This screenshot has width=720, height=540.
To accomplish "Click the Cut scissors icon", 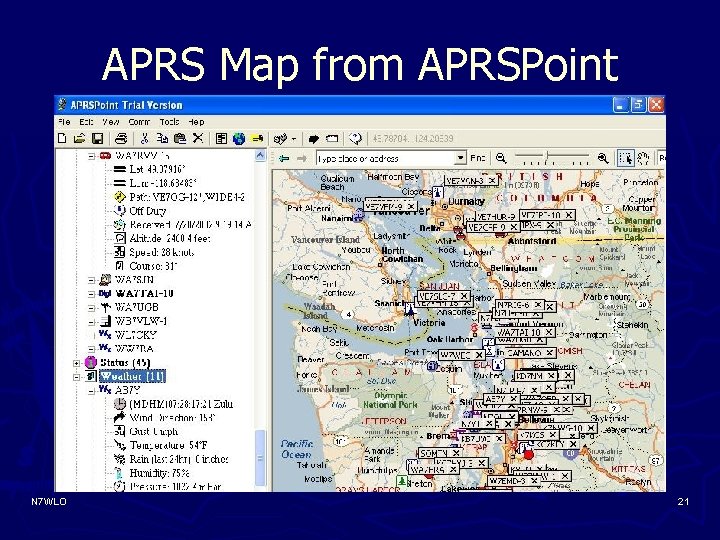I will pyautogui.click(x=144, y=138).
